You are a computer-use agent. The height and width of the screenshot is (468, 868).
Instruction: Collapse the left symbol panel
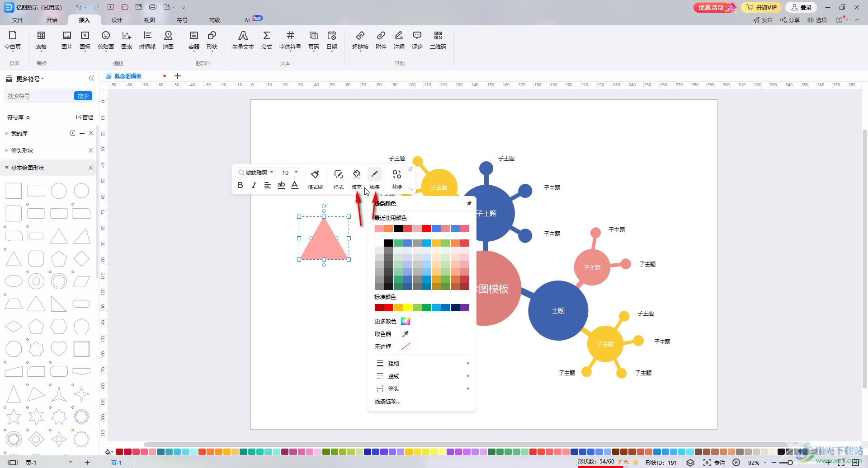[91, 79]
